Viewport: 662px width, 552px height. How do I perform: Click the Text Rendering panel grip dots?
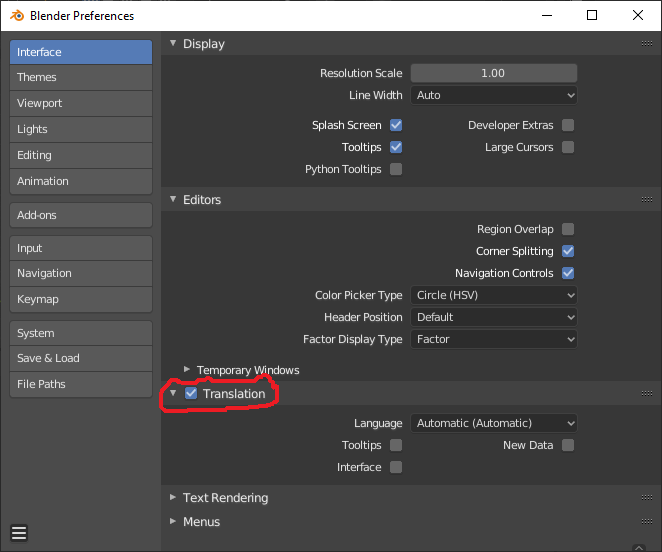tap(646, 498)
